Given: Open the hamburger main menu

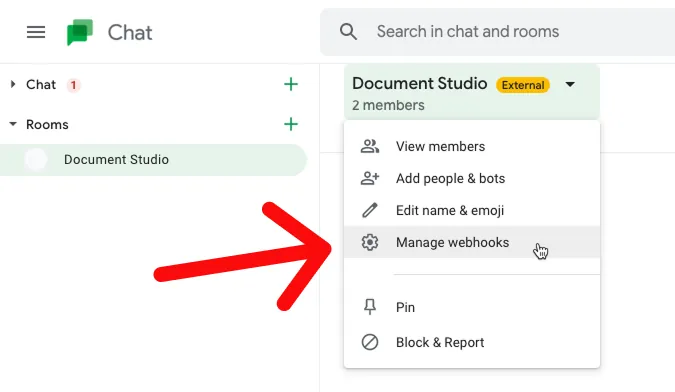Looking at the screenshot, I should point(36,32).
